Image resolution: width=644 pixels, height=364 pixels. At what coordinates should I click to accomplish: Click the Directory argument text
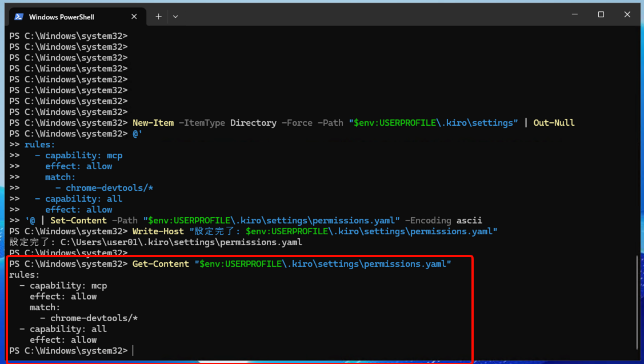point(253,122)
